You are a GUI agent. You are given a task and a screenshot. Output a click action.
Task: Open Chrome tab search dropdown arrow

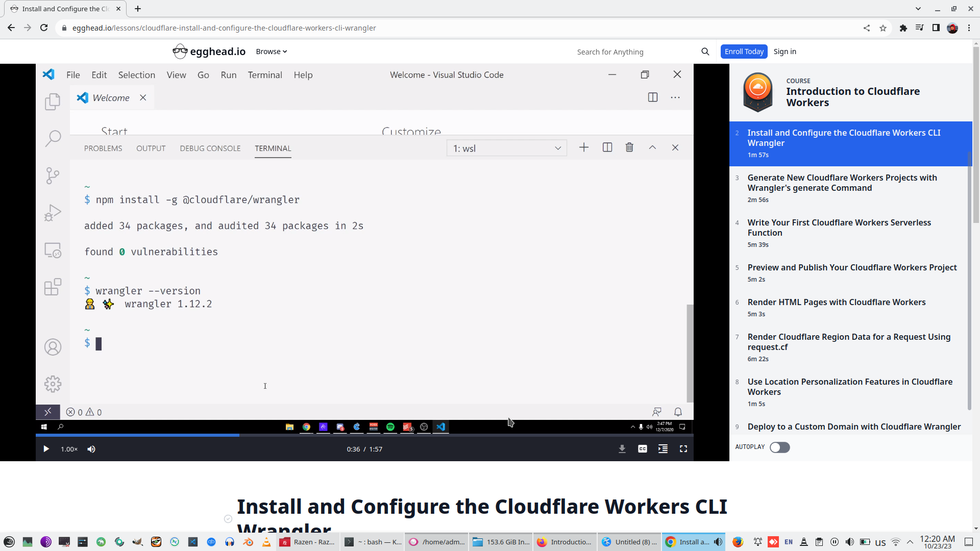918,9
